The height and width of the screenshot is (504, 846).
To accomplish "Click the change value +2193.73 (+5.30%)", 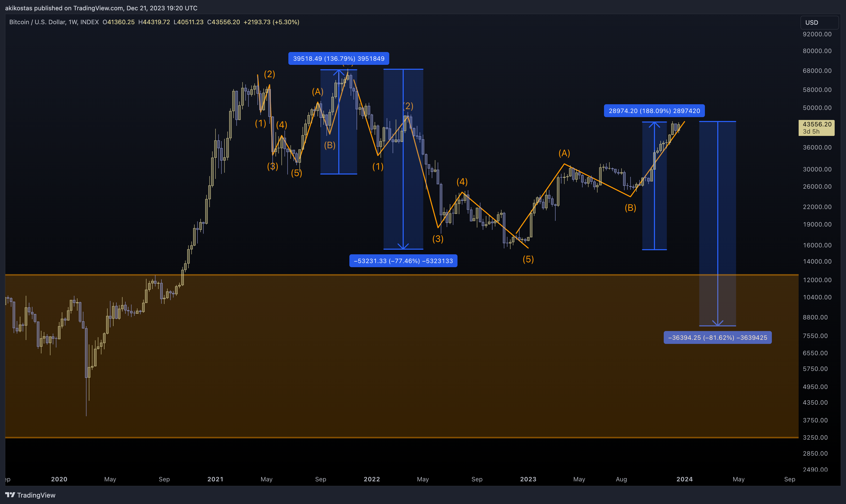I will pyautogui.click(x=271, y=22).
